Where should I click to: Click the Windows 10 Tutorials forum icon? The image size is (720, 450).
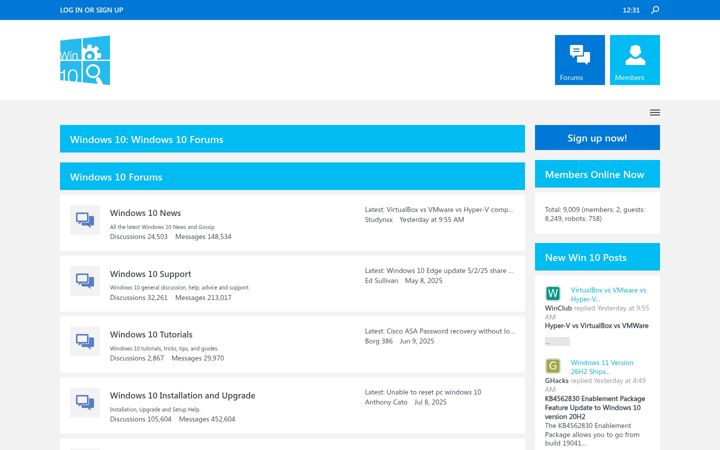click(x=85, y=341)
